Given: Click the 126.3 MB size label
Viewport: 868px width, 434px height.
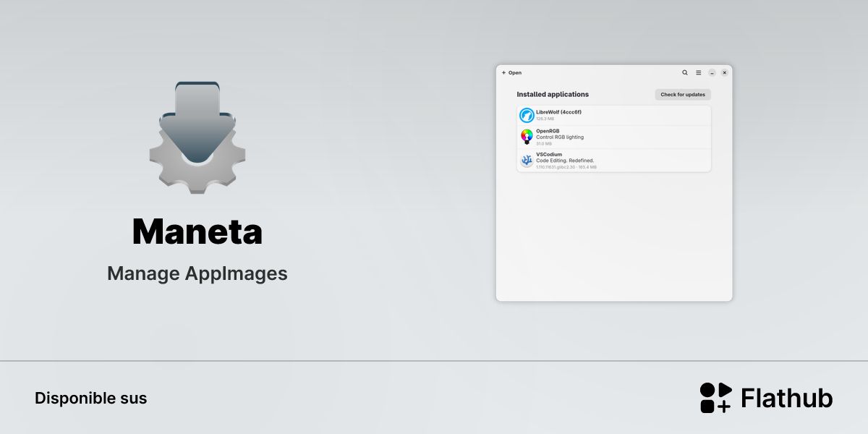Looking at the screenshot, I should click(545, 119).
